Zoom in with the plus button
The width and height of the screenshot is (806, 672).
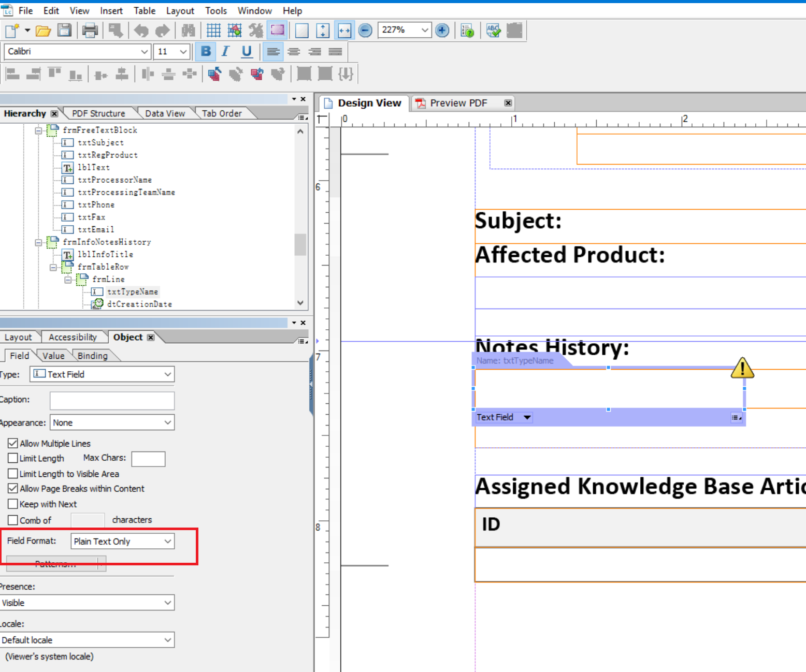click(442, 31)
